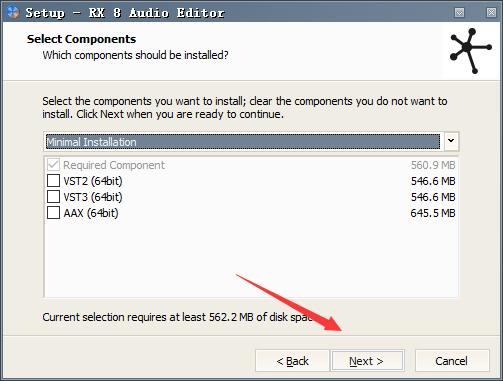Open the installation type dropdown arrow
503x381 pixels.
click(451, 141)
